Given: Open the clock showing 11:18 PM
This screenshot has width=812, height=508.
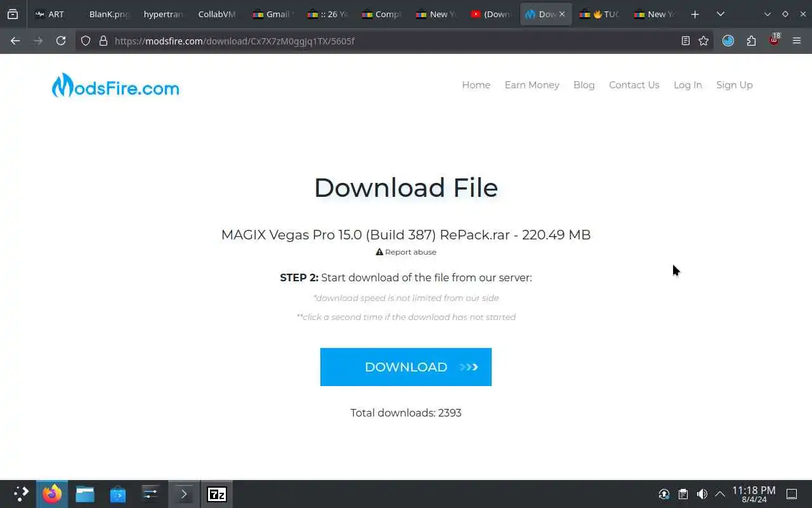Looking at the screenshot, I should (754, 494).
